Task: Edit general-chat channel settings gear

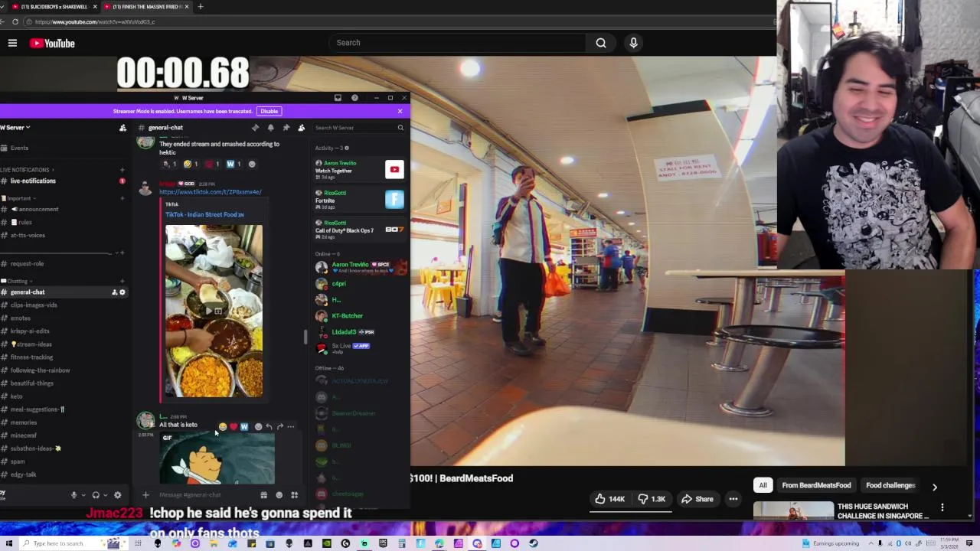Action: 122,292
